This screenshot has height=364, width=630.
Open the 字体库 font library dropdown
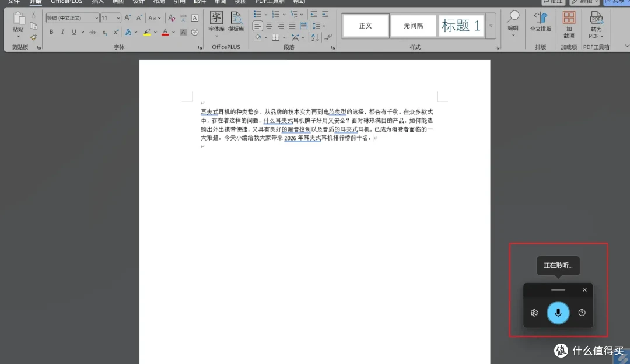[216, 24]
